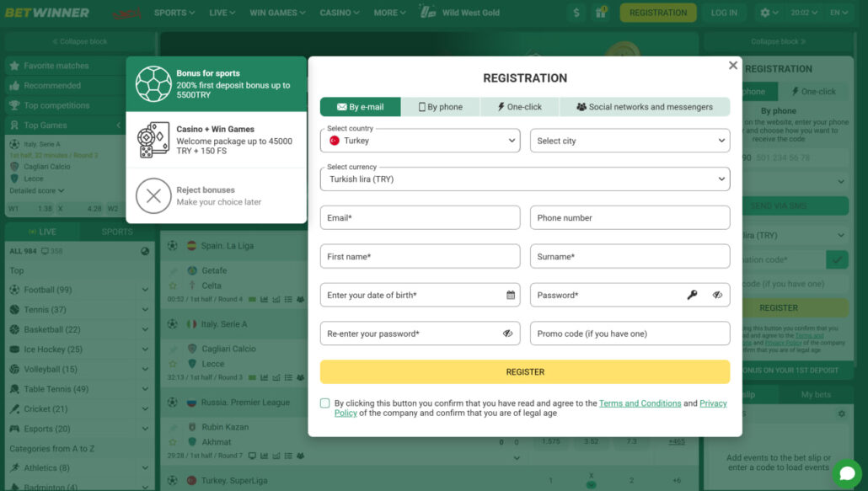Switch to the SPORTS tab in sidebar

117,232
